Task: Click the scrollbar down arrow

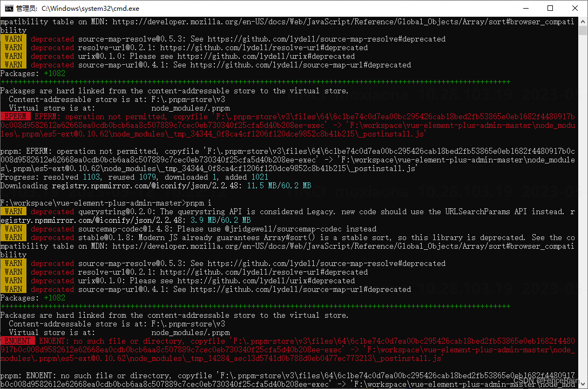Action: point(583,384)
